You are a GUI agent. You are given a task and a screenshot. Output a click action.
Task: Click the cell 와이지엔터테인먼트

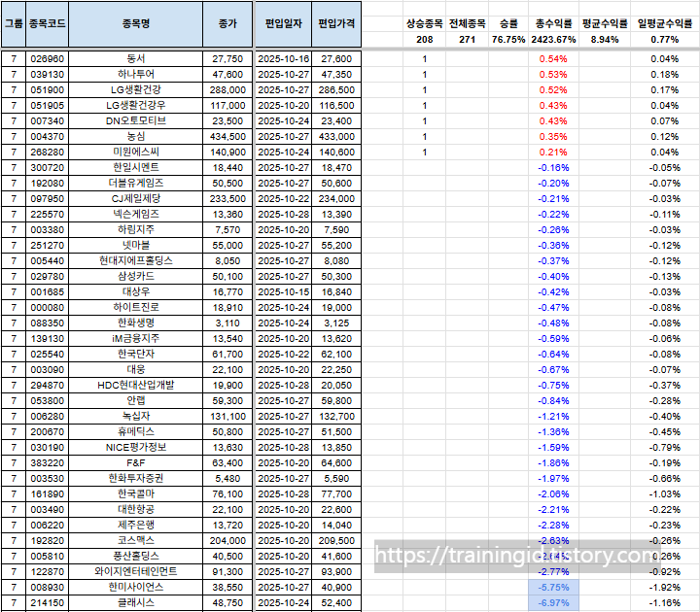136,572
